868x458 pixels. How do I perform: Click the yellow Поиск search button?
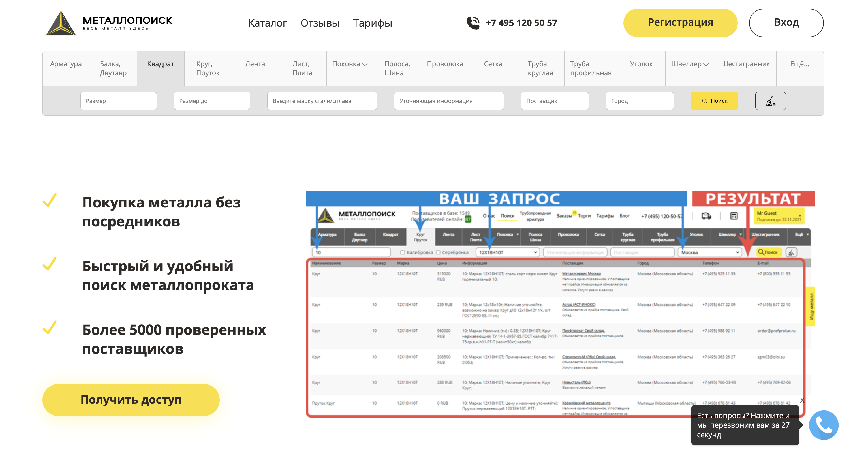[x=714, y=101]
